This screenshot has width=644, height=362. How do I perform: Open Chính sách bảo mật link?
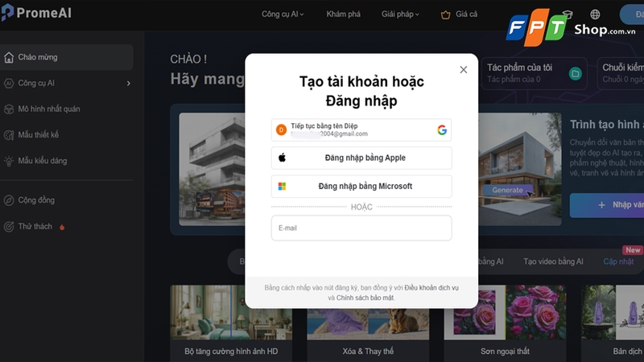(x=365, y=298)
